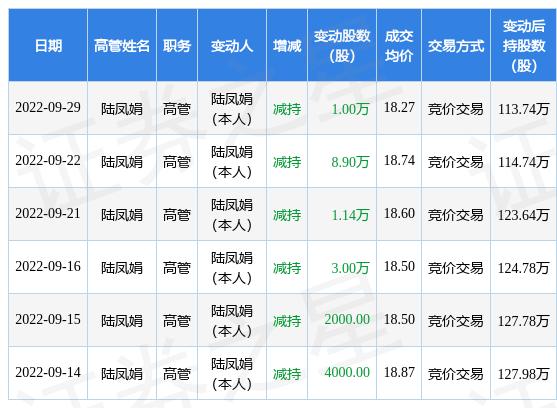This screenshot has width=557, height=408.
Task: Select the date cell 2022-09-16
Action: click(48, 266)
